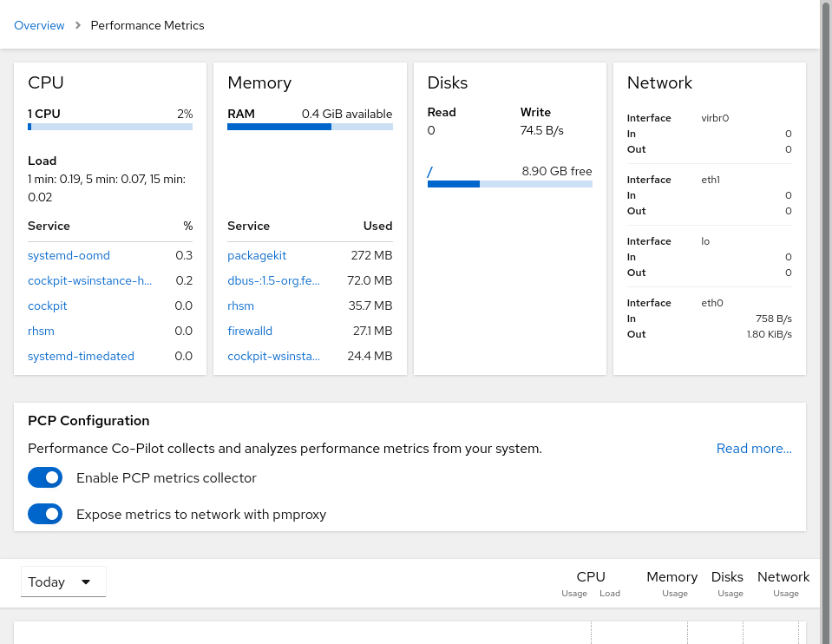Open the packagekit service details
Image resolution: width=832 pixels, height=644 pixels.
point(257,255)
